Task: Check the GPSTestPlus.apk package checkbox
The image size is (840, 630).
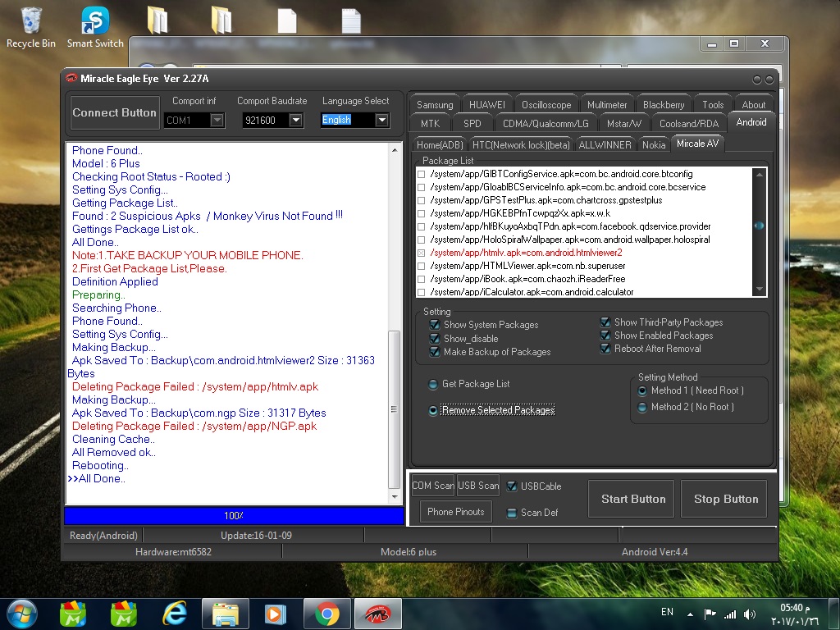Action: (x=421, y=200)
